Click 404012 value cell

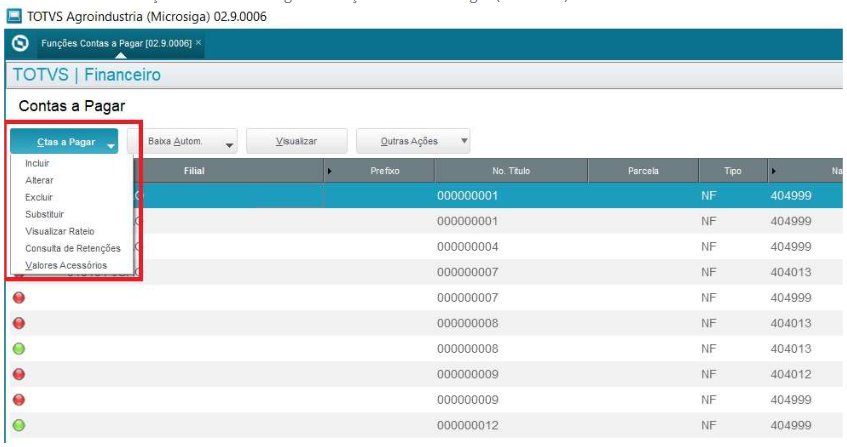coord(791,374)
